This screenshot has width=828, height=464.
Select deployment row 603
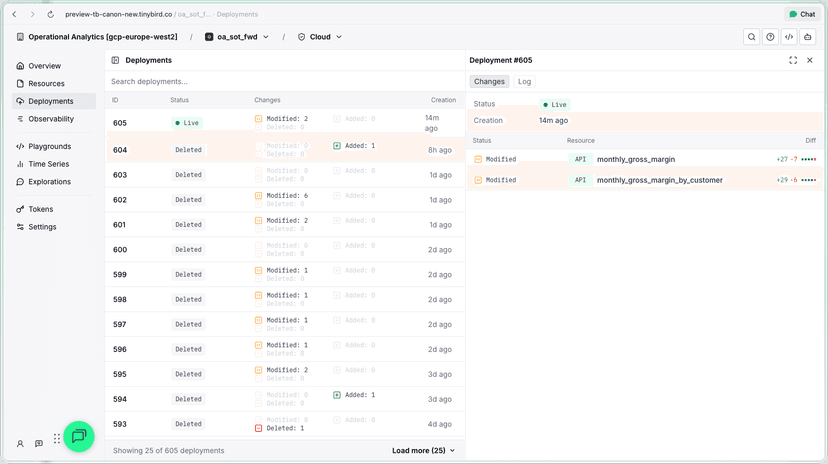(285, 175)
